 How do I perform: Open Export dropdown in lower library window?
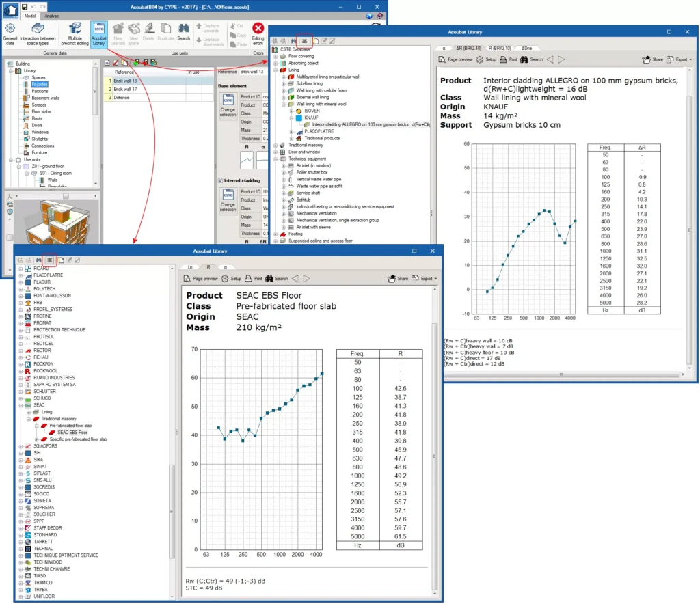pyautogui.click(x=424, y=278)
